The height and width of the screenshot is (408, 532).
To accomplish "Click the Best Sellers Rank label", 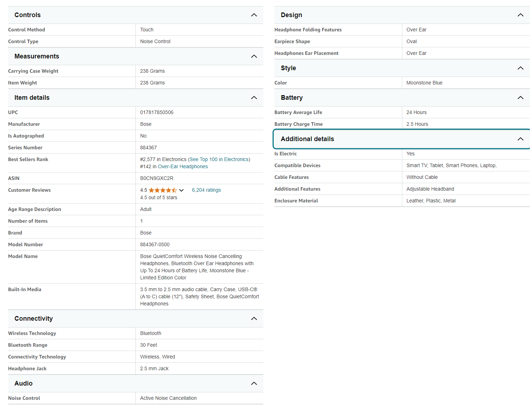I will [28, 159].
